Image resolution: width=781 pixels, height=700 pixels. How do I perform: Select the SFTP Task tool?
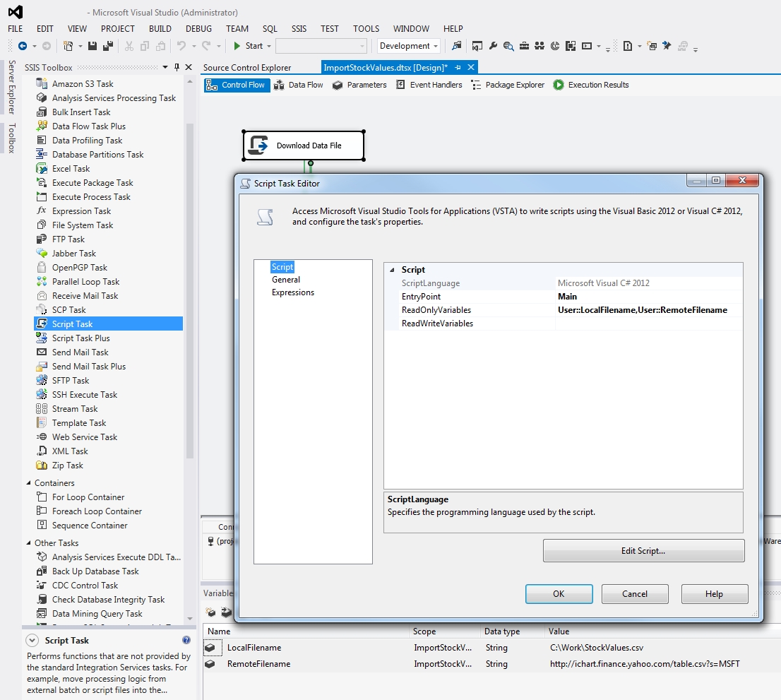[68, 380]
